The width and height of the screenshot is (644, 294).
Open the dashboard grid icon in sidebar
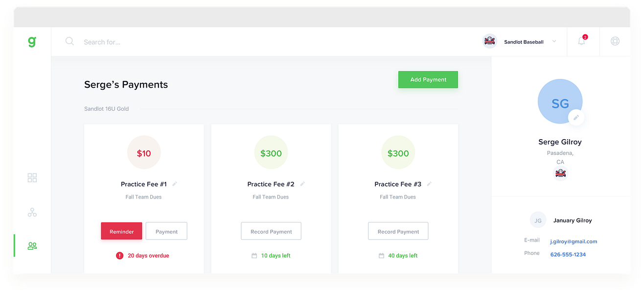point(32,178)
